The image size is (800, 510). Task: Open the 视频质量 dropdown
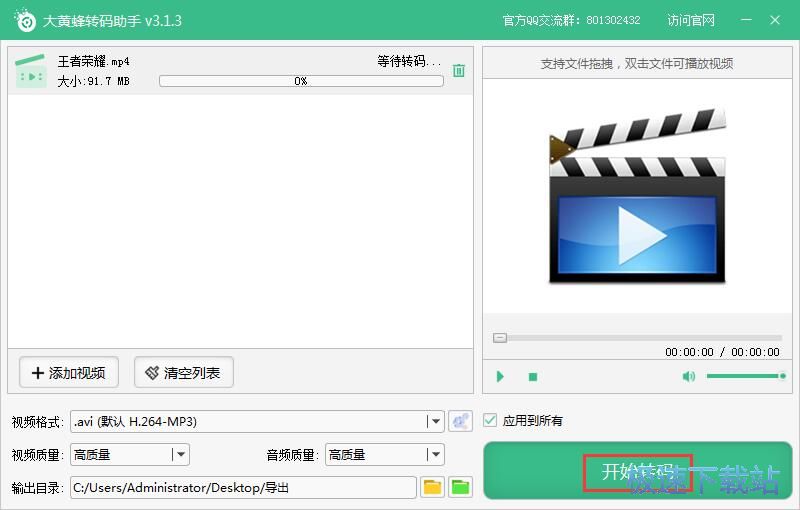[180, 454]
